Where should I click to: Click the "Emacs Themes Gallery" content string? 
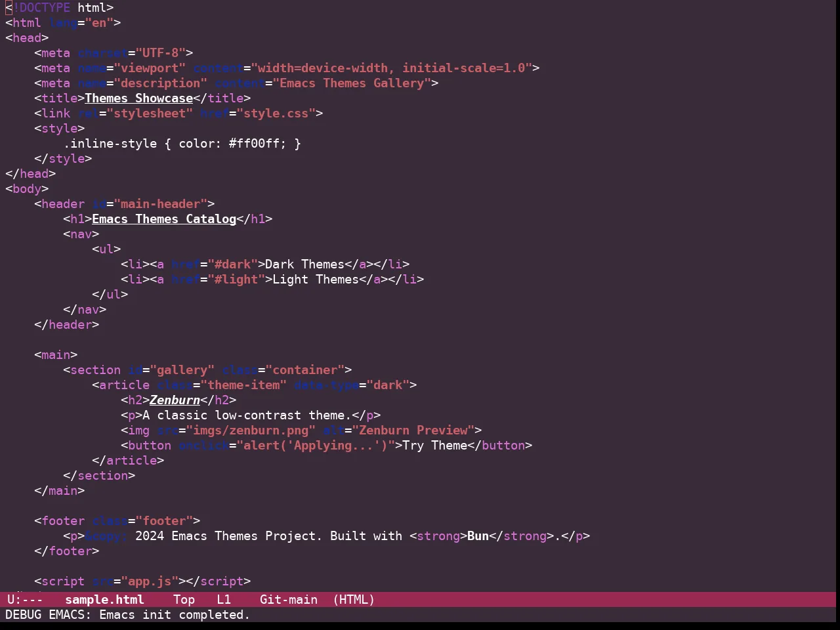coord(352,83)
